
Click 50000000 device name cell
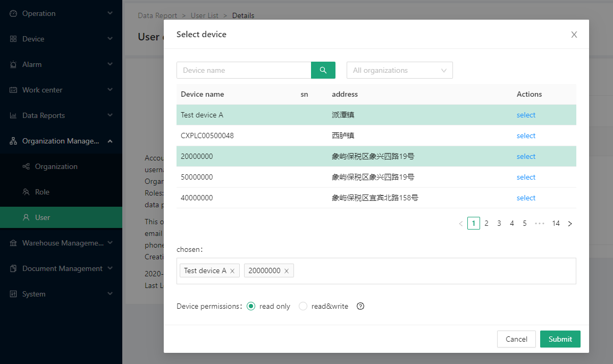point(197,177)
